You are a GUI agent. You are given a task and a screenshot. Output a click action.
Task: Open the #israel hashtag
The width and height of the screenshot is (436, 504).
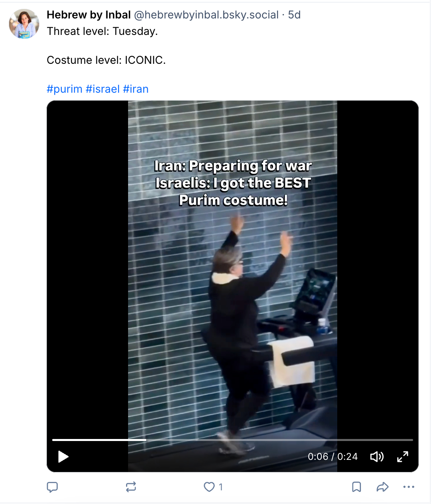[x=103, y=89]
